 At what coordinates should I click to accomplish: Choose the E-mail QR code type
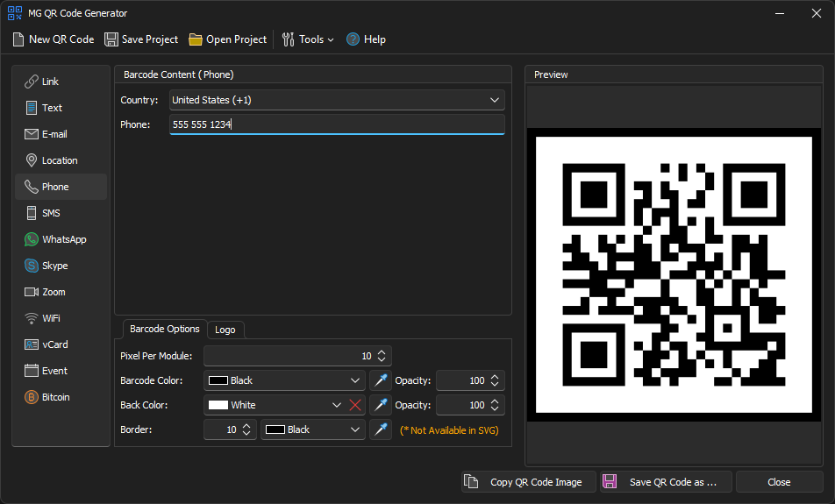[61, 134]
